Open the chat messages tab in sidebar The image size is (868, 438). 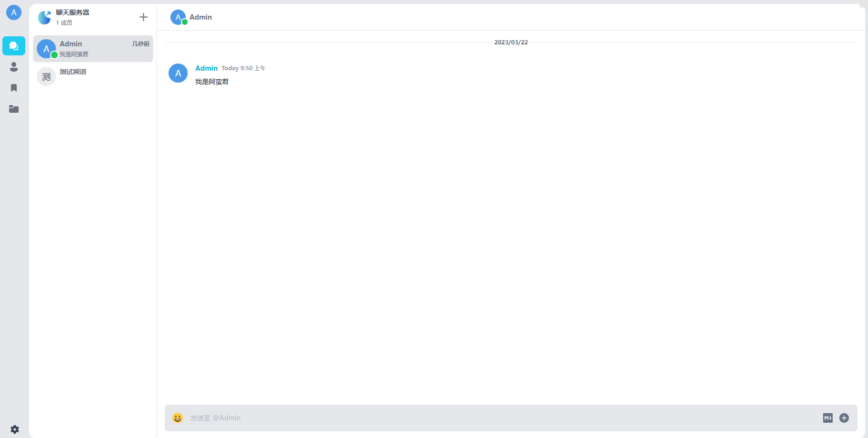tap(14, 46)
